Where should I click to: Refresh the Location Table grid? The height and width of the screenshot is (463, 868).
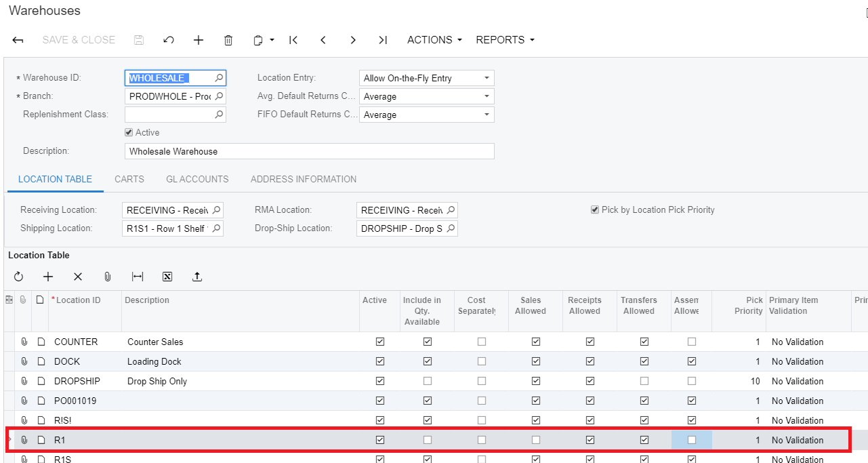pyautogui.click(x=18, y=277)
